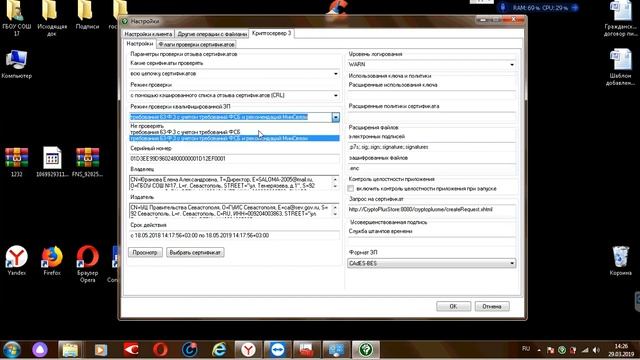
Task: Switch to the Настройки клиента tab
Action: point(148,34)
